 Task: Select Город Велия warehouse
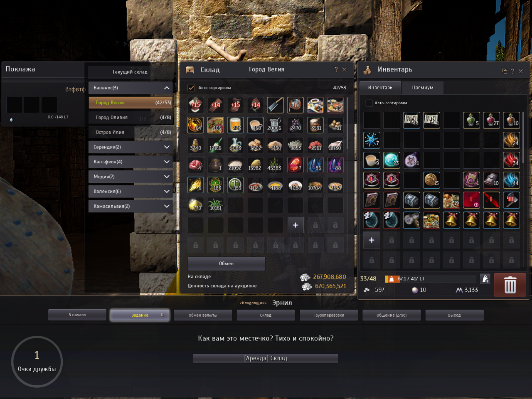point(131,103)
